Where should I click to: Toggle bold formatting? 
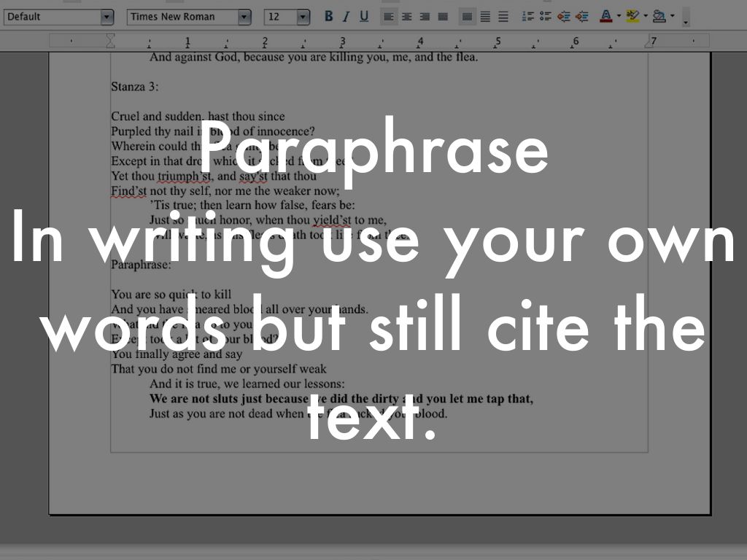[328, 16]
